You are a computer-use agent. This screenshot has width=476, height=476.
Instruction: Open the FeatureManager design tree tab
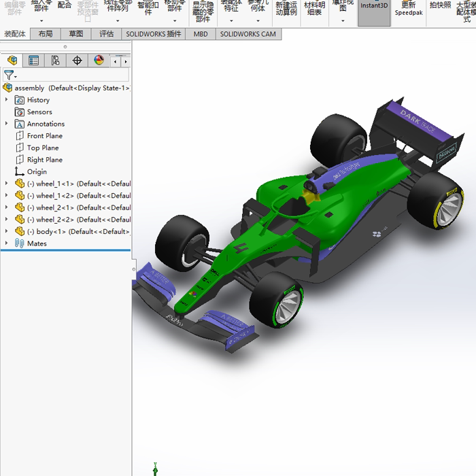click(x=12, y=61)
